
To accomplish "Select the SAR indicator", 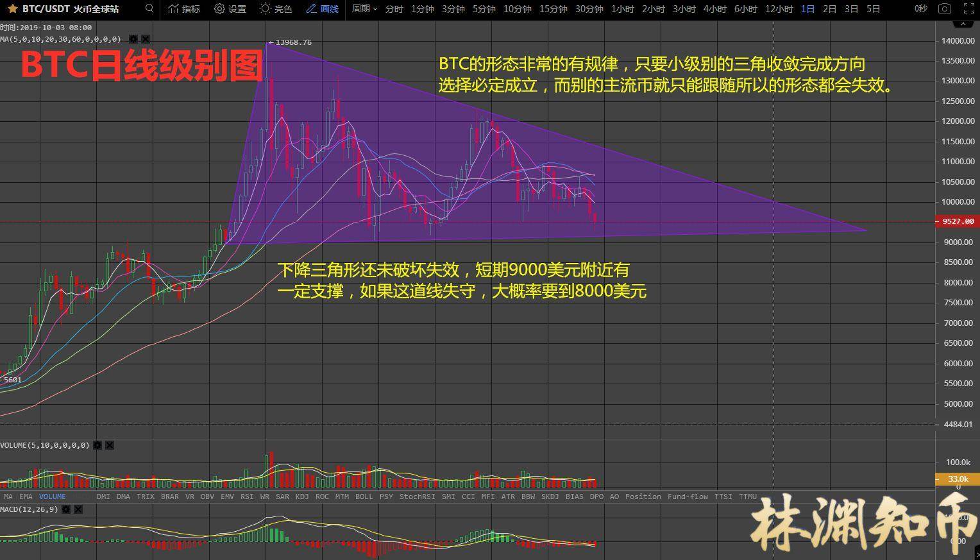I will pos(282,496).
